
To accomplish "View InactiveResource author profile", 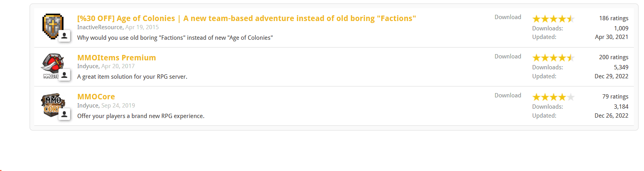I will pos(99,27).
